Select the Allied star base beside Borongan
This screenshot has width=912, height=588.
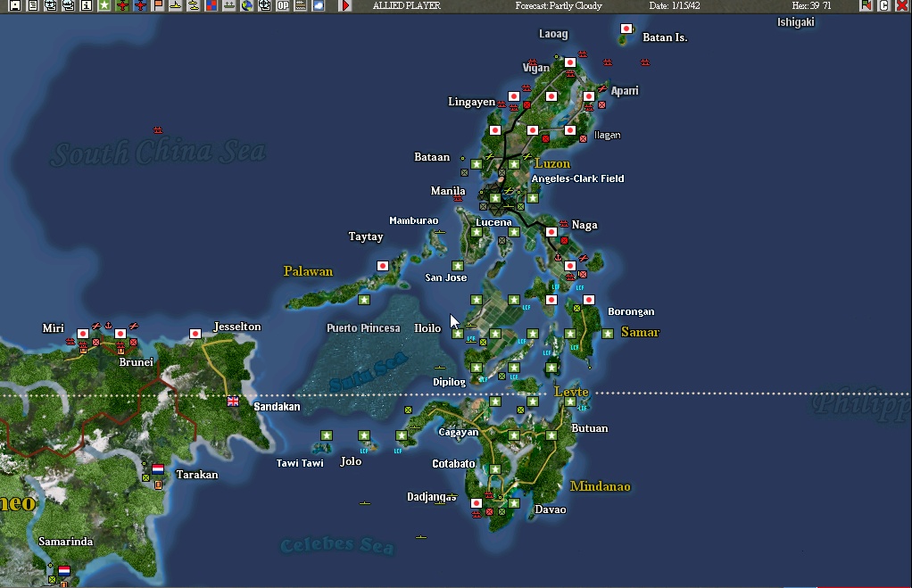coord(608,334)
